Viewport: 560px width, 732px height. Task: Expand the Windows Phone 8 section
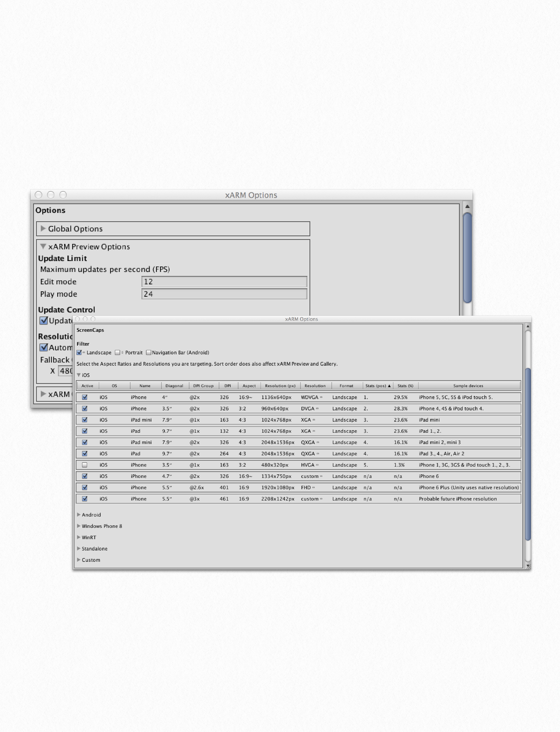pos(79,526)
